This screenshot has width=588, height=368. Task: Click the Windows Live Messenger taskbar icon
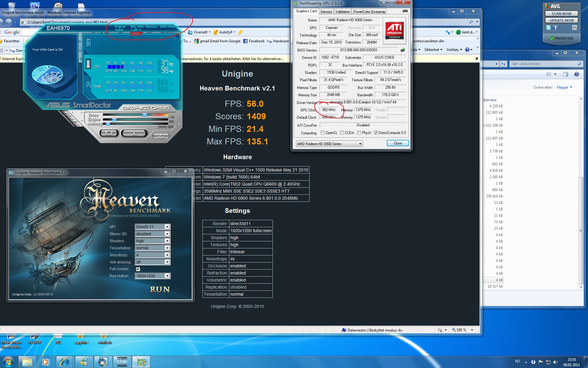click(x=84, y=362)
